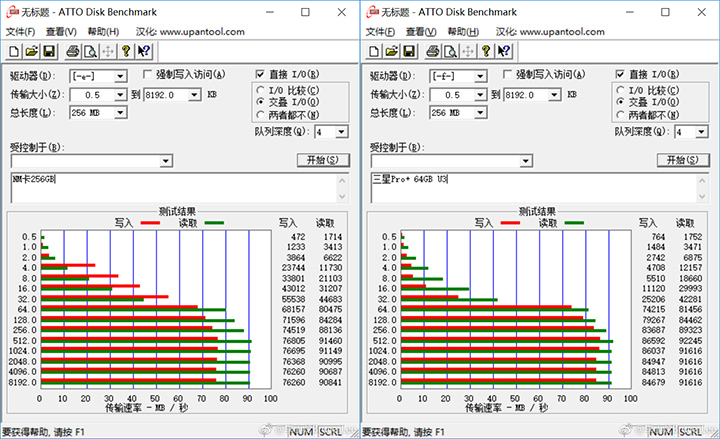Click description scrollbar down arrow in left window
720x439 pixels.
[342, 196]
